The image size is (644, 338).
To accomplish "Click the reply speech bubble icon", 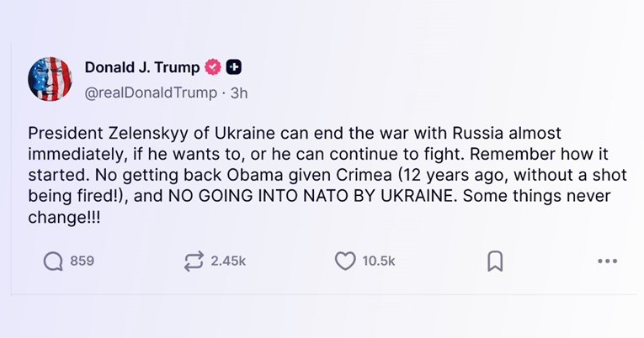I will pyautogui.click(x=53, y=261).
